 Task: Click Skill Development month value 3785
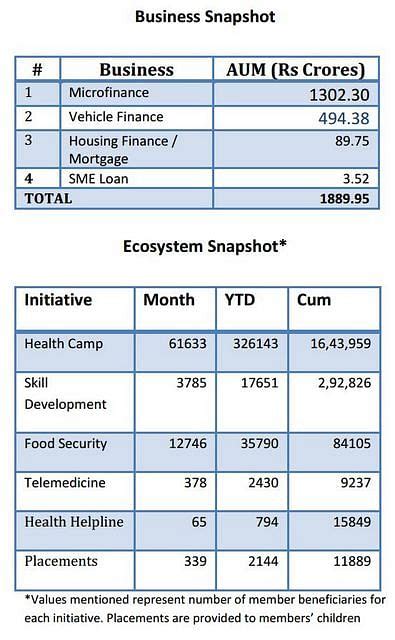191,383
